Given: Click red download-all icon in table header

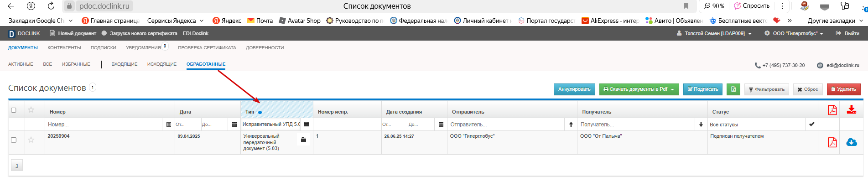Looking at the screenshot, I should pyautogui.click(x=851, y=109).
